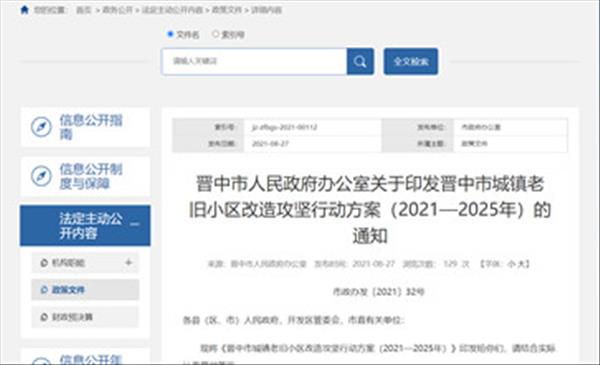Click the 详细内容 breadcrumb text

point(266,10)
